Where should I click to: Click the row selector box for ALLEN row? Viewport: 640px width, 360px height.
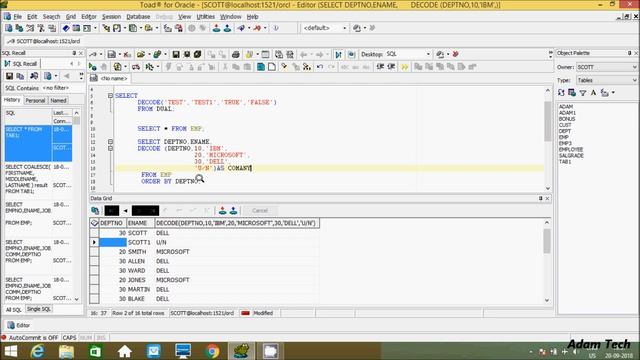pos(94,261)
